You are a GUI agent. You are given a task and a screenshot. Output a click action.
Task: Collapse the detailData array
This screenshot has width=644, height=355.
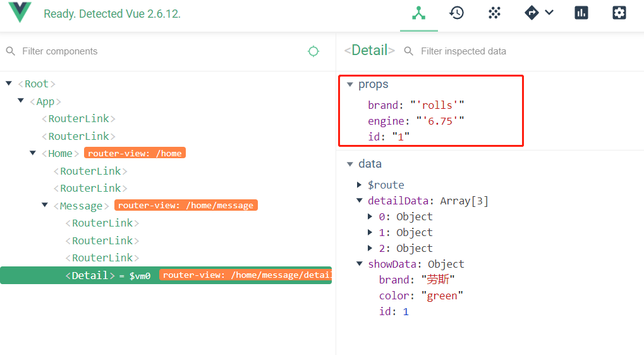point(360,201)
